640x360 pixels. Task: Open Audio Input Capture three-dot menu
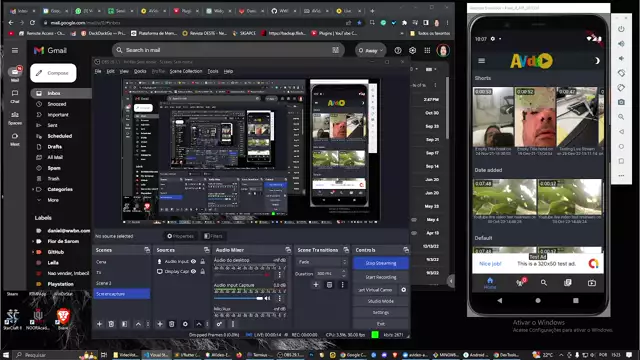(280, 298)
